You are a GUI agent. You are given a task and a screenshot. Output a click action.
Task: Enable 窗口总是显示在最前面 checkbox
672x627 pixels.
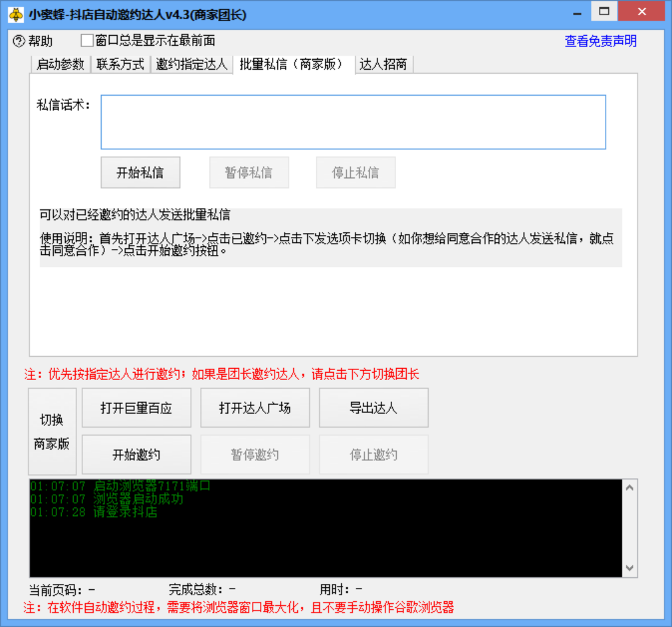point(86,40)
